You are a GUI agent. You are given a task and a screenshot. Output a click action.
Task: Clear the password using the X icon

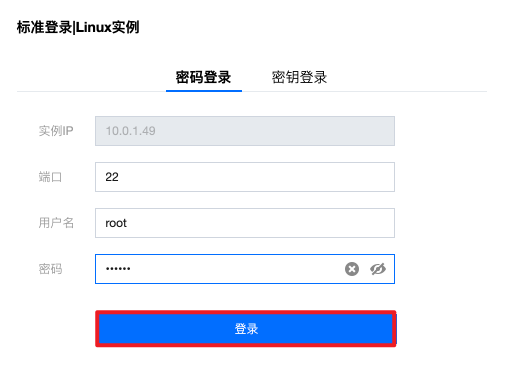tap(352, 269)
